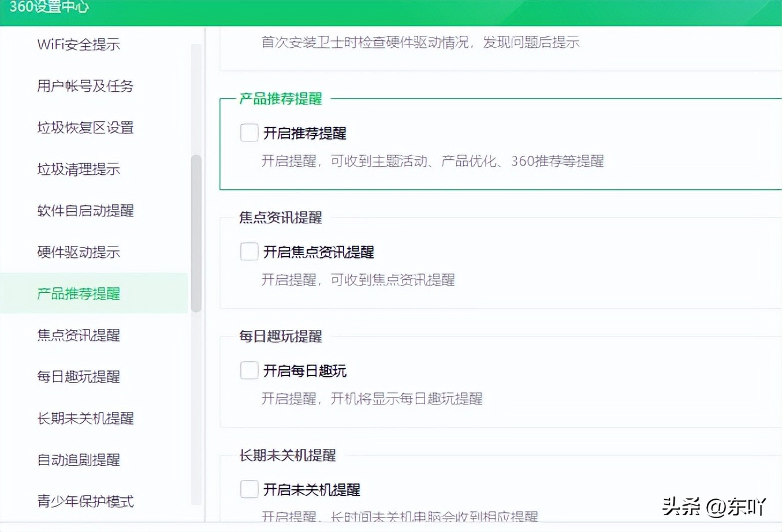Open 自动追剧提醒 settings
The width and height of the screenshot is (782, 532).
79,460
